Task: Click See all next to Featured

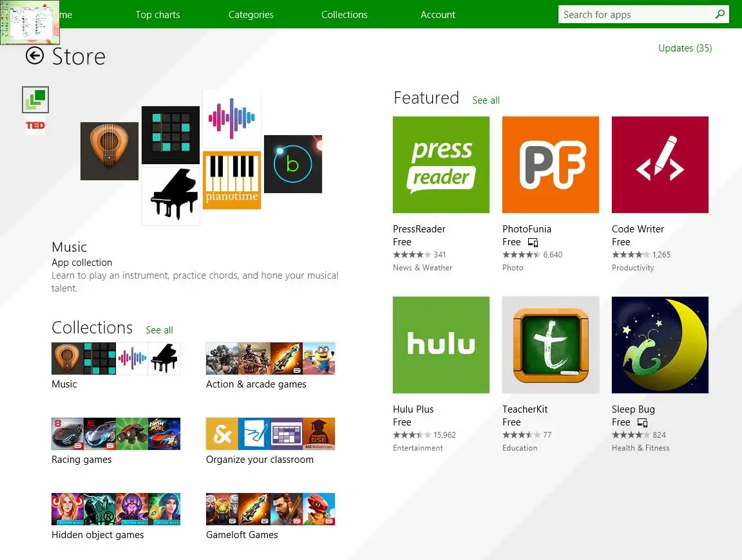Action: 486,100
